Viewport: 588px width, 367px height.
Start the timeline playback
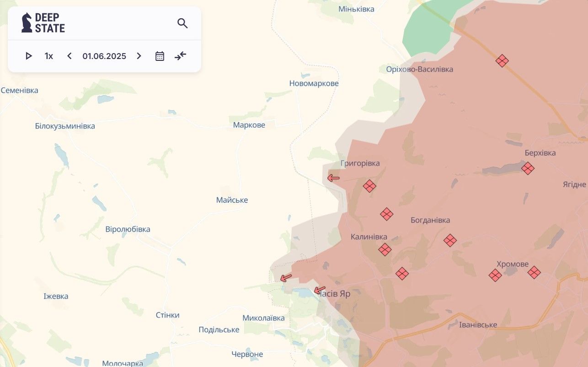point(29,56)
